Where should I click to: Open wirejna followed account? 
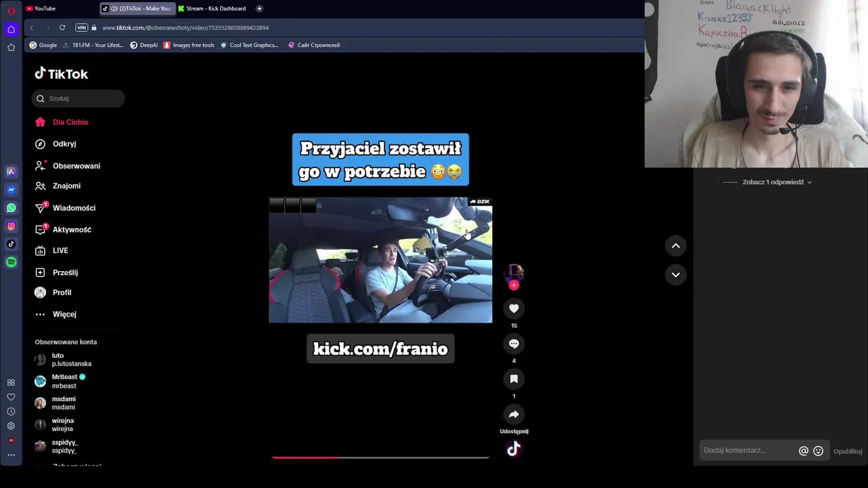point(55,424)
